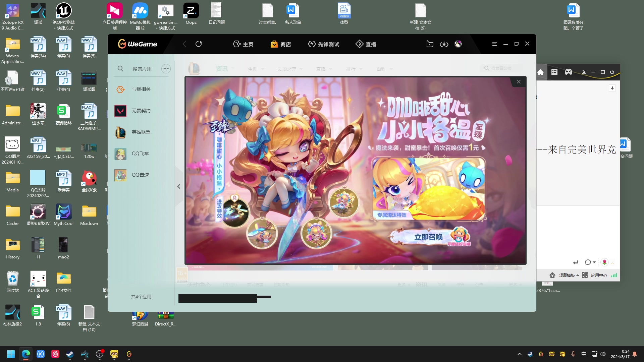Click the signal strength bars icon
The image size is (644, 362).
pyautogui.click(x=614, y=275)
